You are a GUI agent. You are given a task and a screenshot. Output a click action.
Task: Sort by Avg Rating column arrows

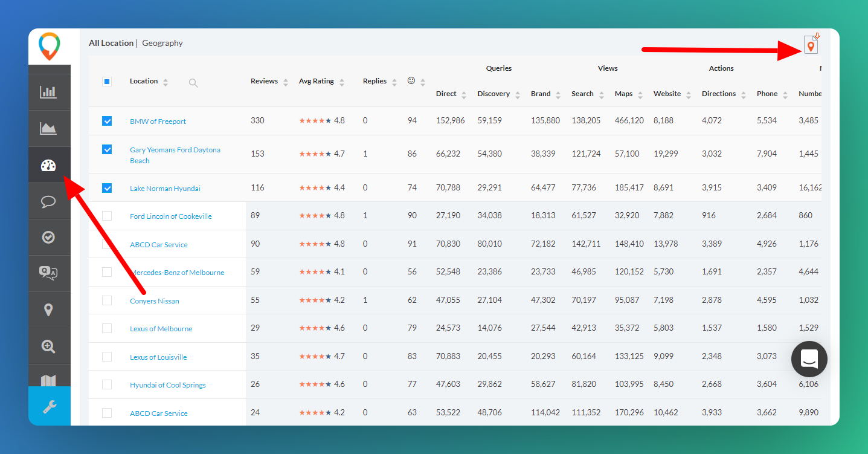point(342,82)
